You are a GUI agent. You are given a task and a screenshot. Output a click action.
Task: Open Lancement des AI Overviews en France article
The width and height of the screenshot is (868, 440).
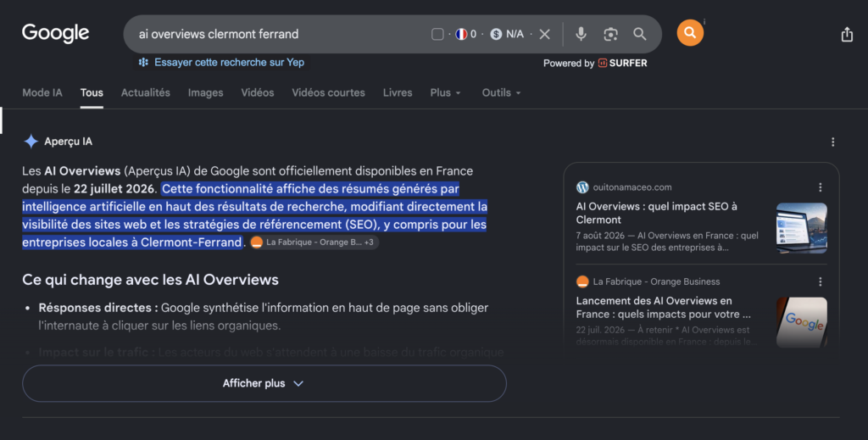[x=663, y=308]
